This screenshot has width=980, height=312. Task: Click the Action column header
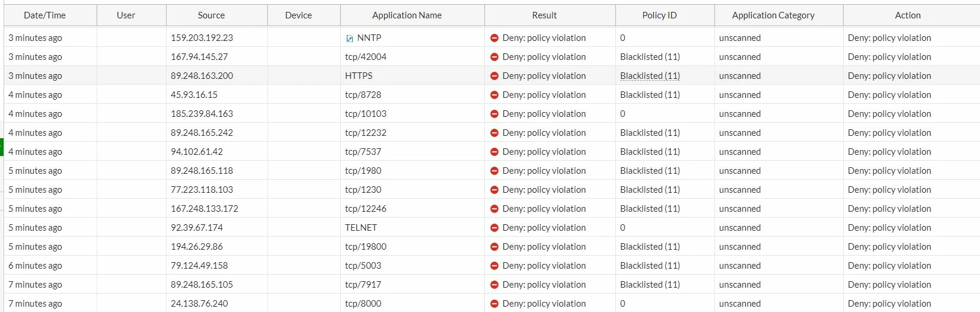pyautogui.click(x=908, y=15)
